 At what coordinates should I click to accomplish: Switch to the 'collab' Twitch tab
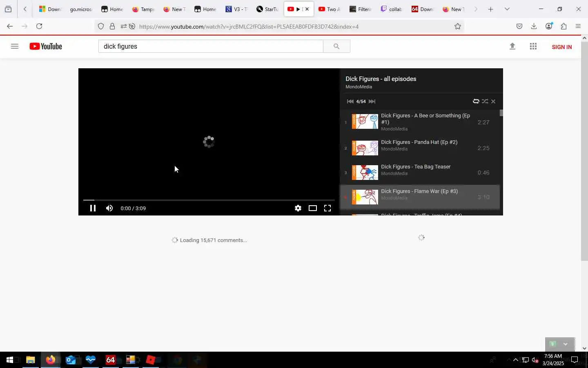tap(392, 9)
